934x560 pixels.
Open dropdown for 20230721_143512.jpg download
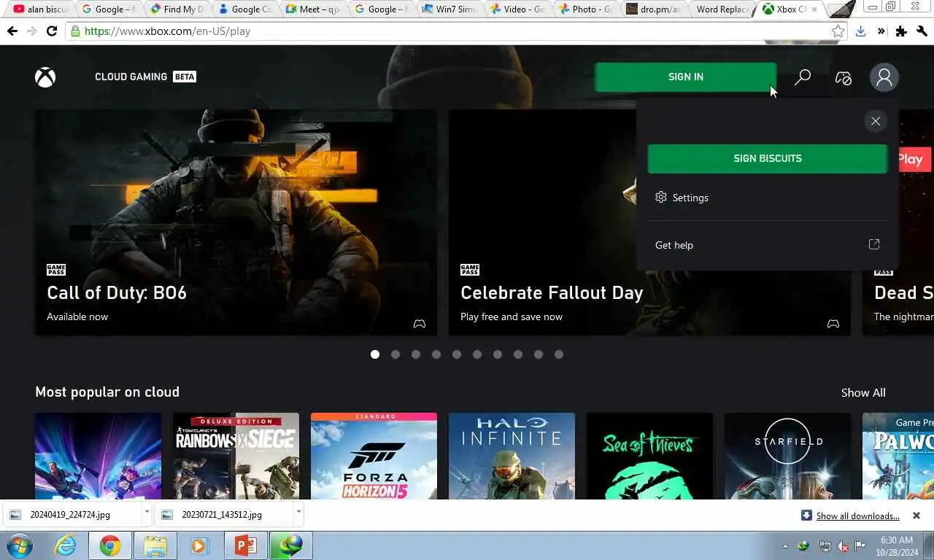pos(298,513)
